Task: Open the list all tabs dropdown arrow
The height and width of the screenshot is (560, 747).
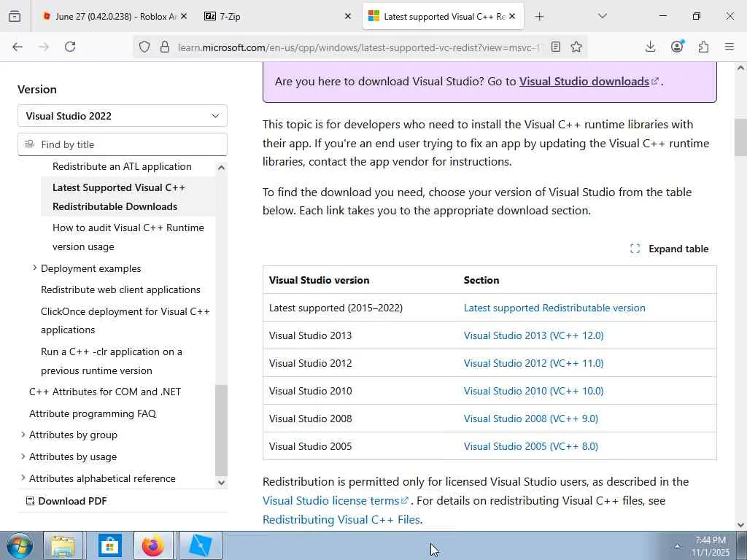Action: click(x=602, y=16)
